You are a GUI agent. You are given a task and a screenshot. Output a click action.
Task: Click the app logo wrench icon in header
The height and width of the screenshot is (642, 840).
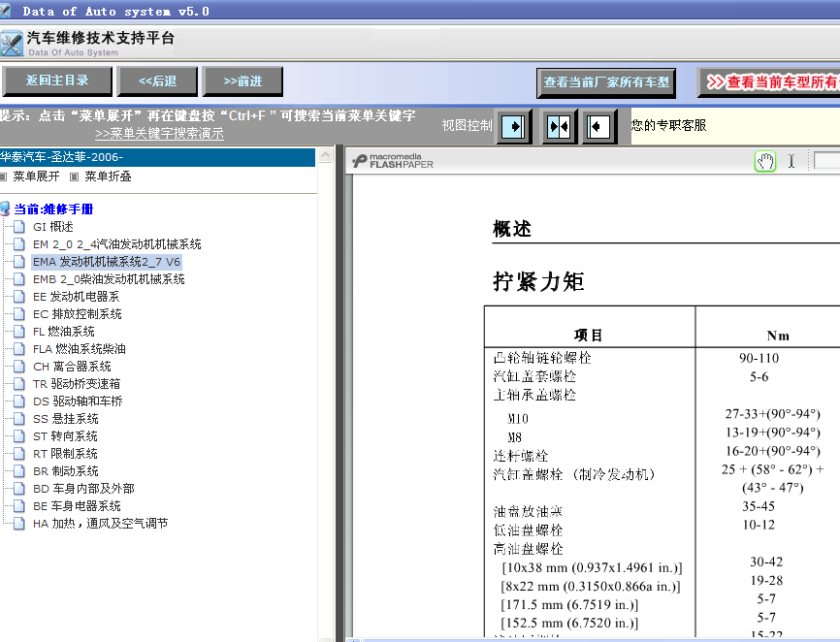(12, 44)
